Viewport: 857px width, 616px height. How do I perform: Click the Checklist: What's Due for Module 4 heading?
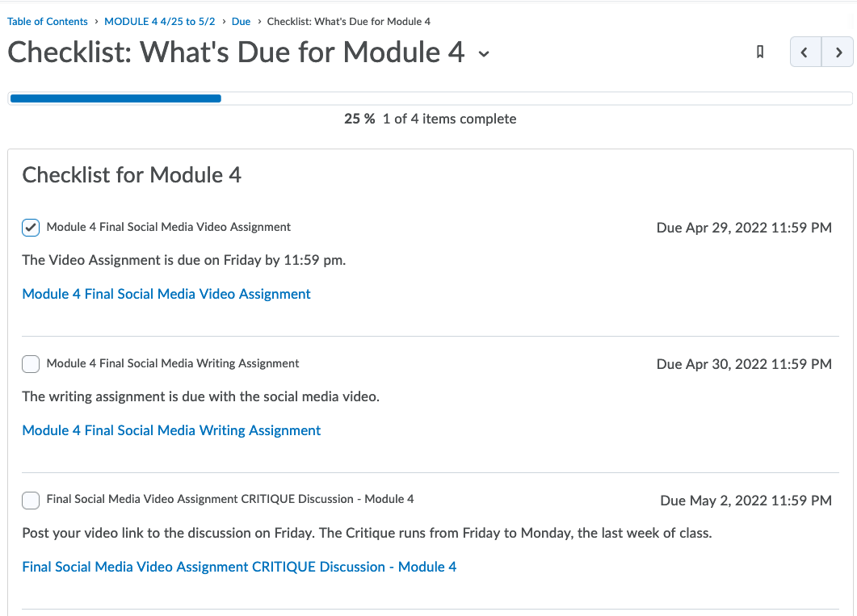pyautogui.click(x=236, y=52)
